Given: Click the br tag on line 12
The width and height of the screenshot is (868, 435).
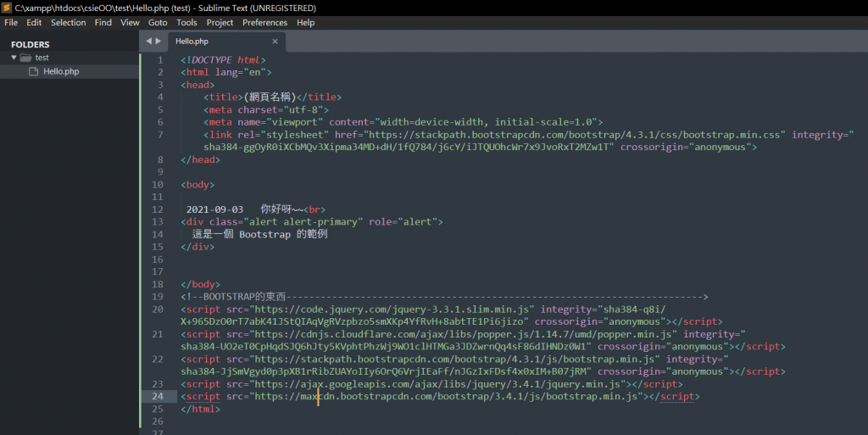Looking at the screenshot, I should (314, 209).
